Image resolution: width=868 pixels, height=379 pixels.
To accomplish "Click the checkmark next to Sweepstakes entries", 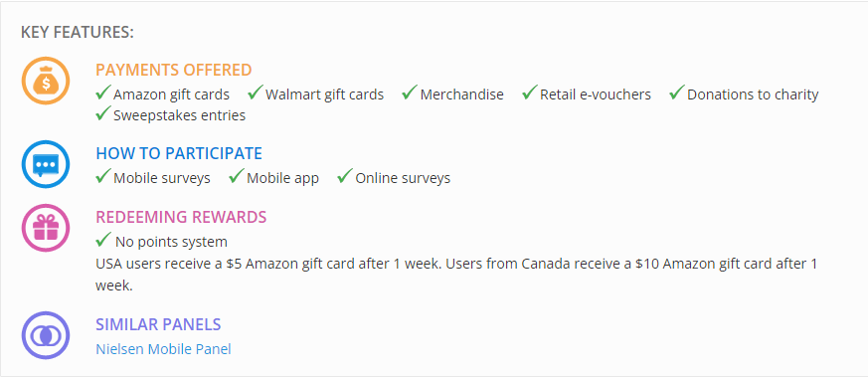I will [103, 113].
